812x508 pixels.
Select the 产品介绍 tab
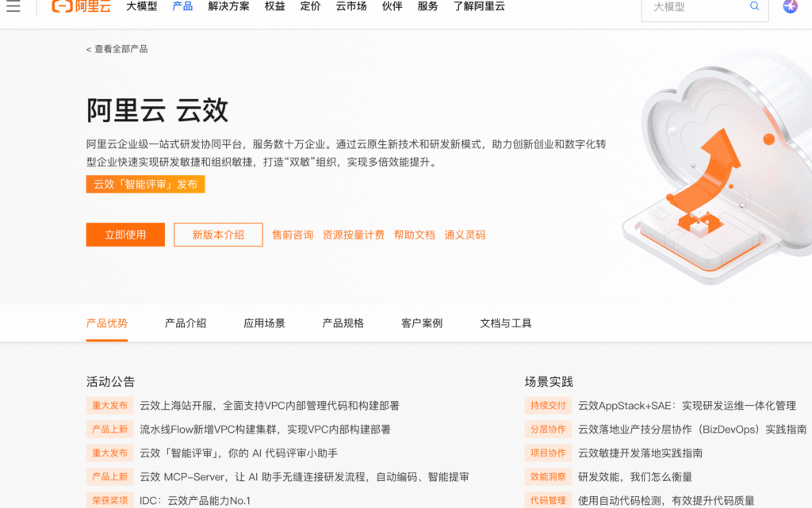tap(186, 323)
